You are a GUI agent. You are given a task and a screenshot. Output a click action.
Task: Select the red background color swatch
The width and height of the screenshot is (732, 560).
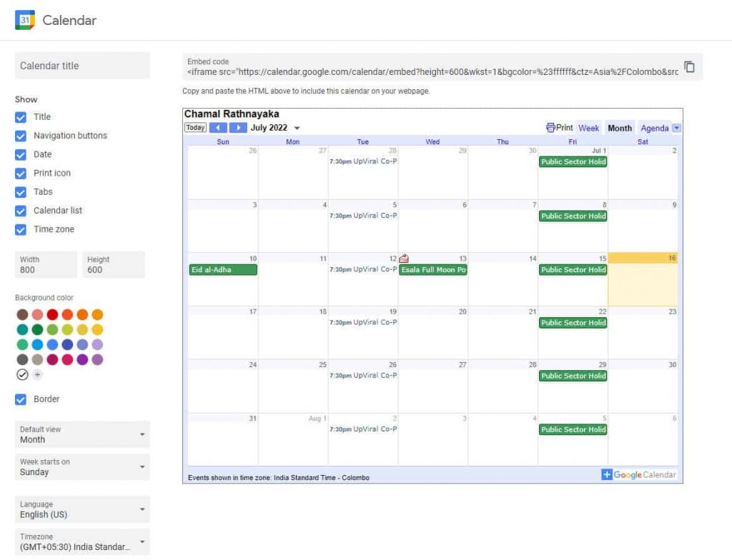pyautogui.click(x=52, y=314)
